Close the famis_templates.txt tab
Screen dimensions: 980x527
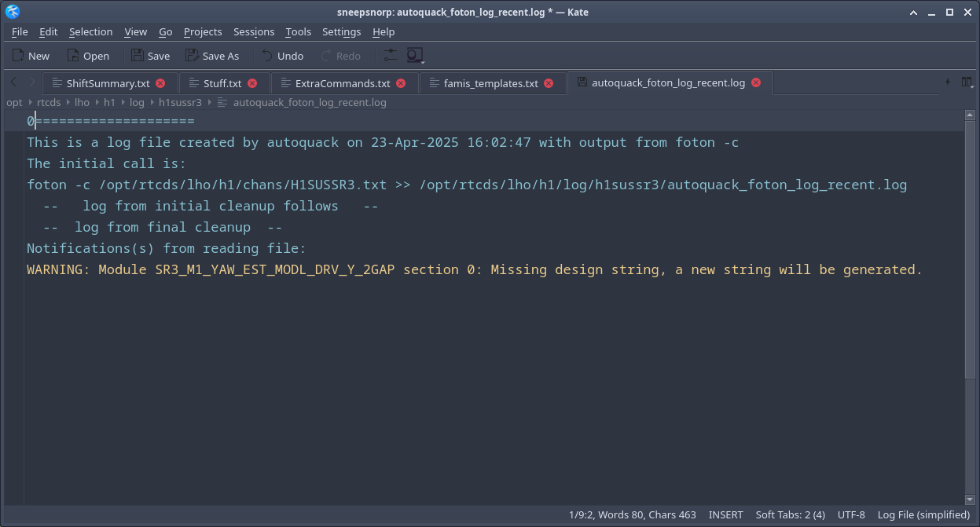coord(549,82)
